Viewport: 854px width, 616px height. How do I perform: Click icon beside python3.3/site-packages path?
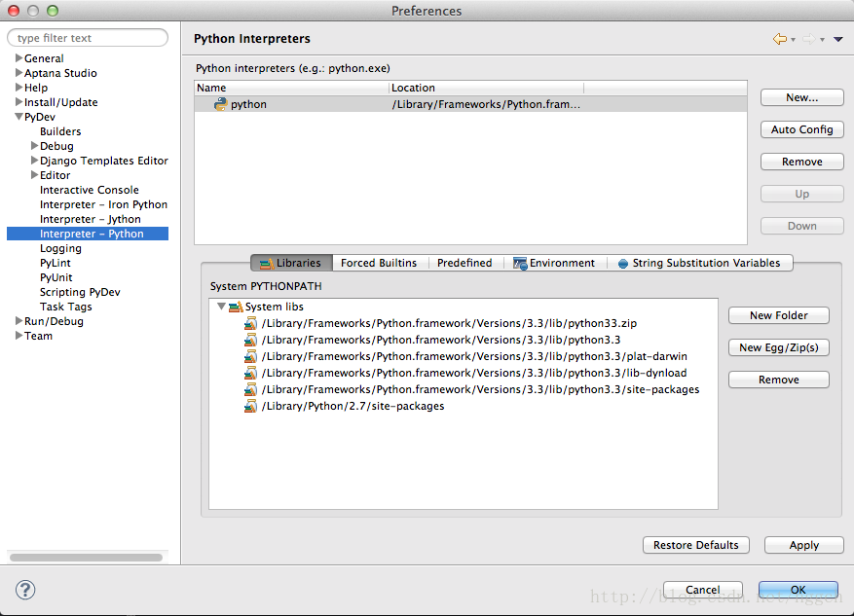pos(250,389)
